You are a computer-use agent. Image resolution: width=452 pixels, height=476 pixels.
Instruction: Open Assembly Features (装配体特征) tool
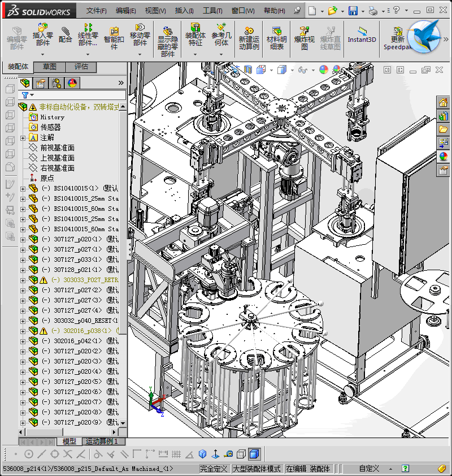(195, 35)
